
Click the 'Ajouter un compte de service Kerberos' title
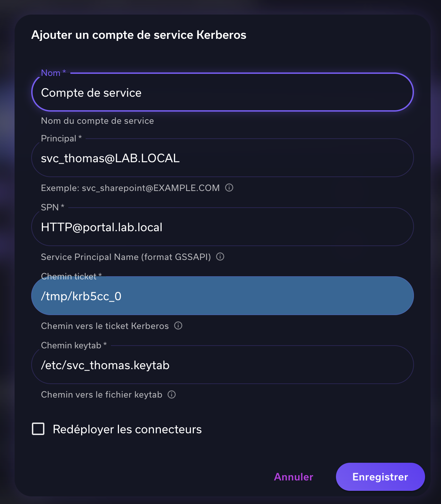139,35
